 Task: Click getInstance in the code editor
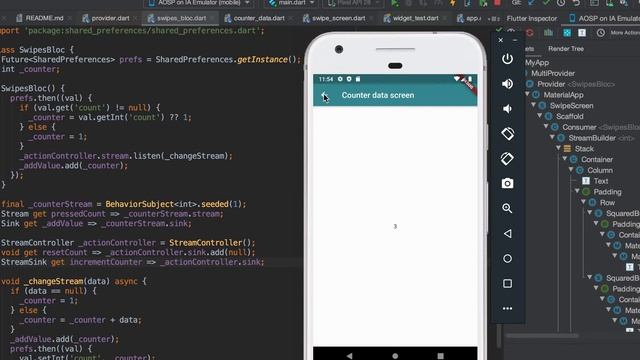262,60
